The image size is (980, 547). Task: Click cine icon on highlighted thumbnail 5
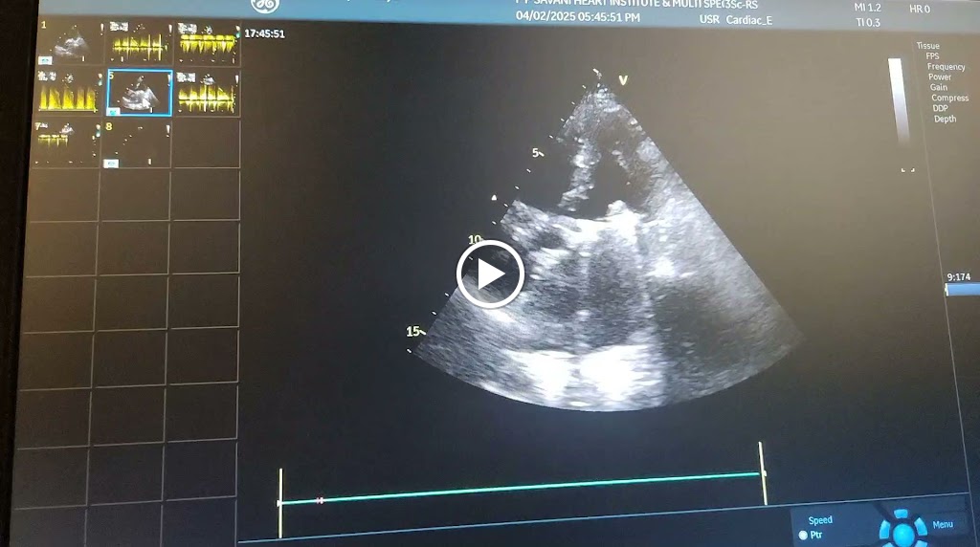[114, 112]
